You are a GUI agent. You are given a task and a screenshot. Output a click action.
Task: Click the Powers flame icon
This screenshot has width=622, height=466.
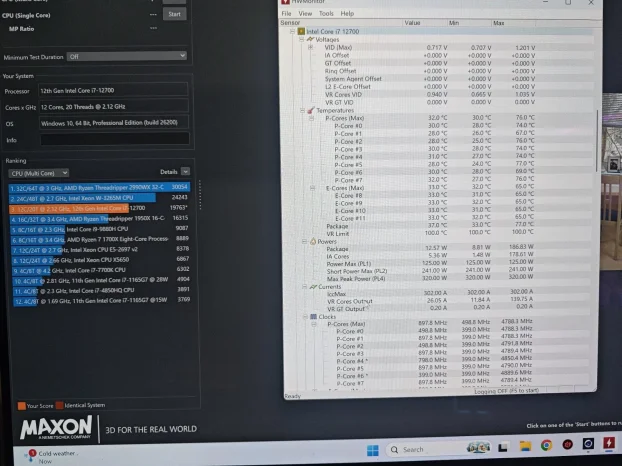tap(313, 241)
